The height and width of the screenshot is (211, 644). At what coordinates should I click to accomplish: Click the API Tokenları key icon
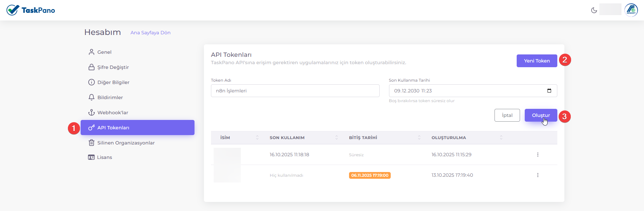click(x=91, y=128)
